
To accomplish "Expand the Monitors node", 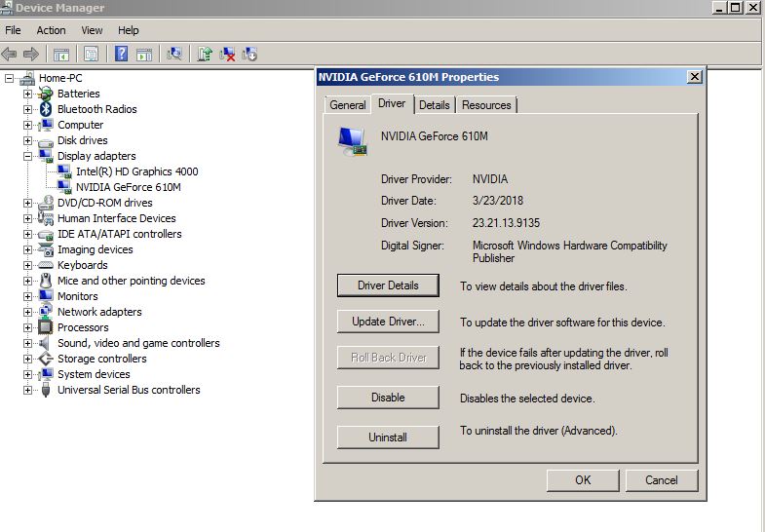I will [27, 296].
